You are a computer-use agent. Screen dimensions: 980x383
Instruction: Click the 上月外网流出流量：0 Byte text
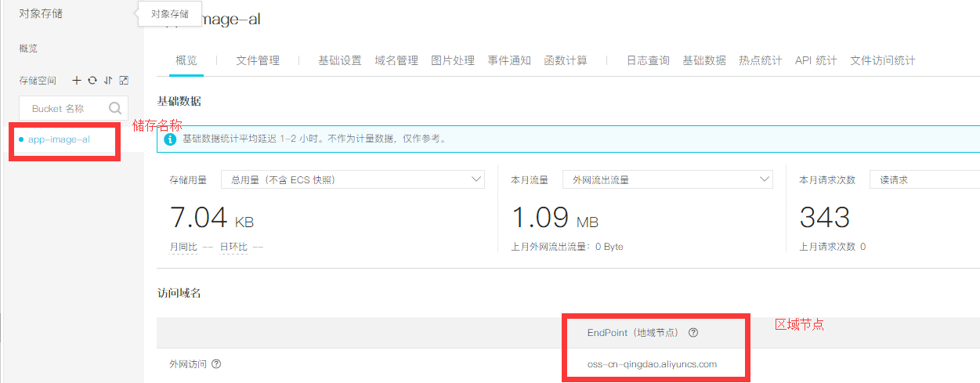pyautogui.click(x=567, y=247)
